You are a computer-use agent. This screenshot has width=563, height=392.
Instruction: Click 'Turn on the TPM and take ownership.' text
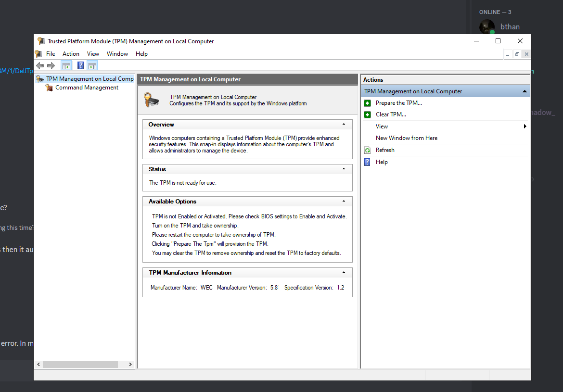coord(195,226)
